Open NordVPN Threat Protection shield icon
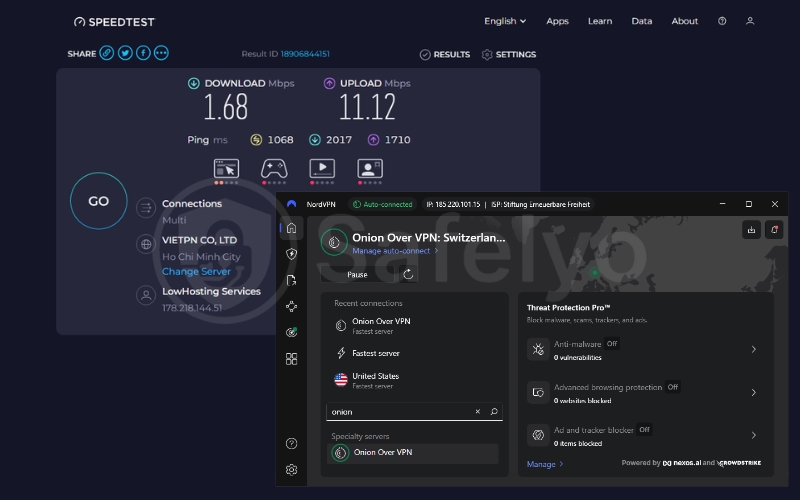 tap(291, 254)
